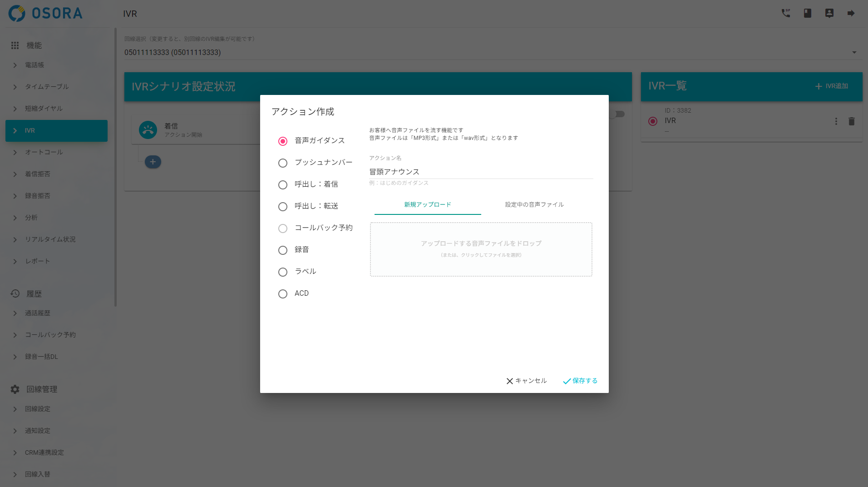The height and width of the screenshot is (487, 868).
Task: Open the SIP phone icon in header
Action: [786, 13]
